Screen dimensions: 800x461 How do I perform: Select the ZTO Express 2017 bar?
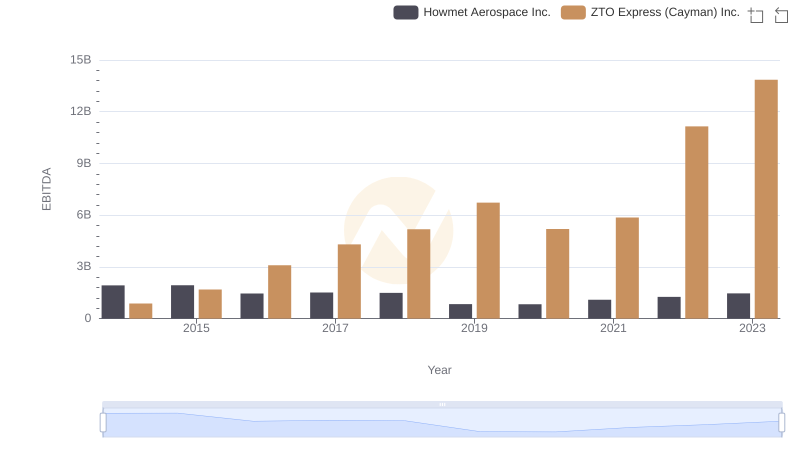(349, 281)
